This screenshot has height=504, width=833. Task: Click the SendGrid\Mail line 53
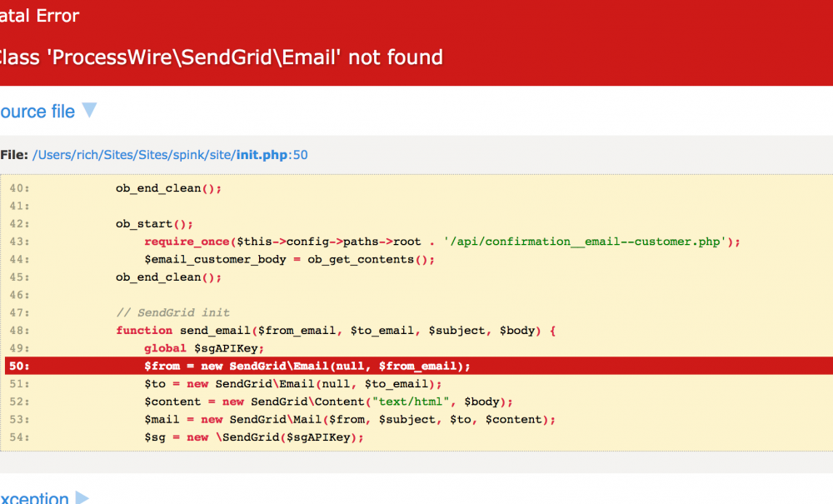pyautogui.click(x=349, y=420)
